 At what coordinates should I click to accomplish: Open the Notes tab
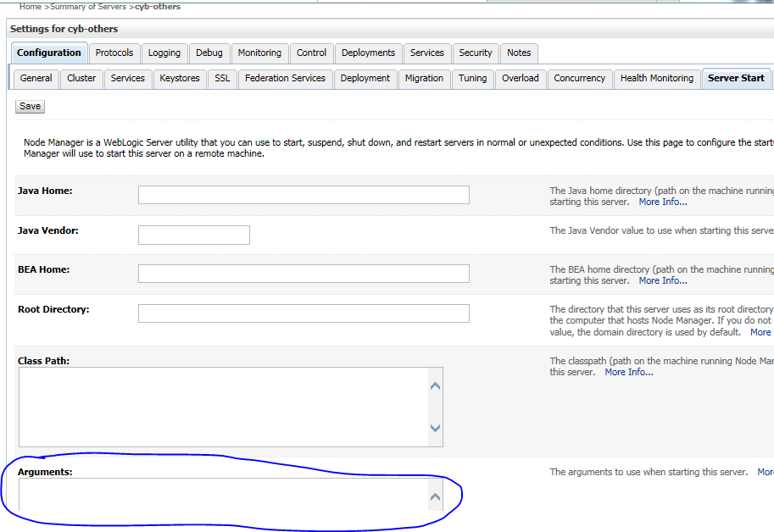(519, 53)
